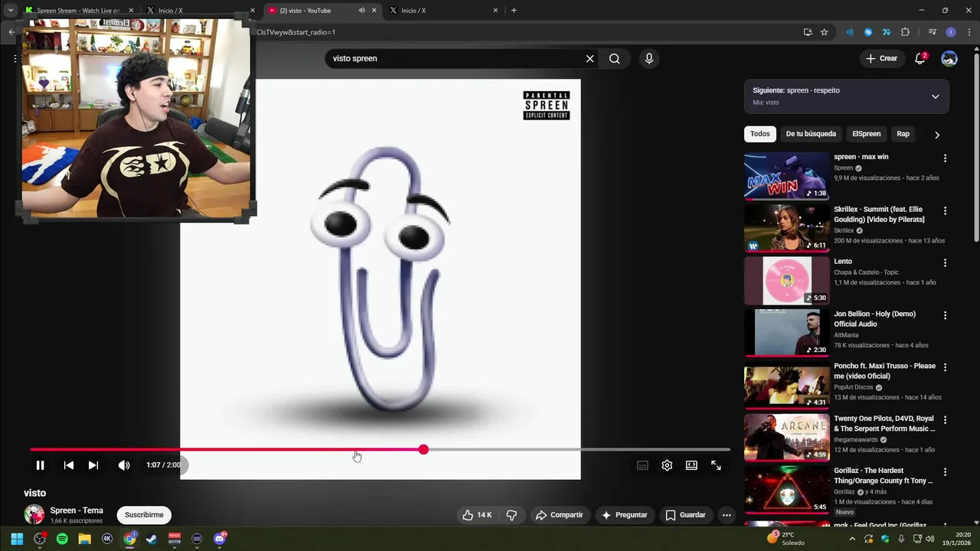Image resolution: width=980 pixels, height=551 pixels.
Task: Click the red progress bar scrubber handle
Action: [423, 450]
